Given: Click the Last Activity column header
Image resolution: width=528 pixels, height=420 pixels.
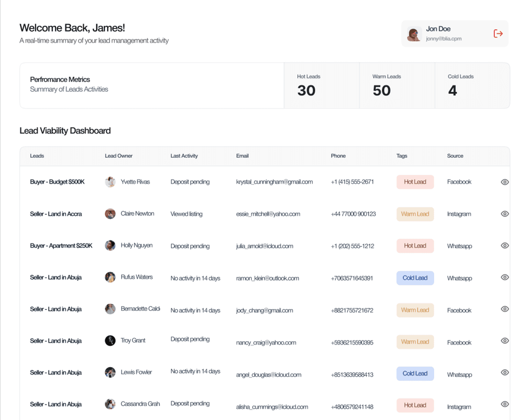Looking at the screenshot, I should click(184, 155).
